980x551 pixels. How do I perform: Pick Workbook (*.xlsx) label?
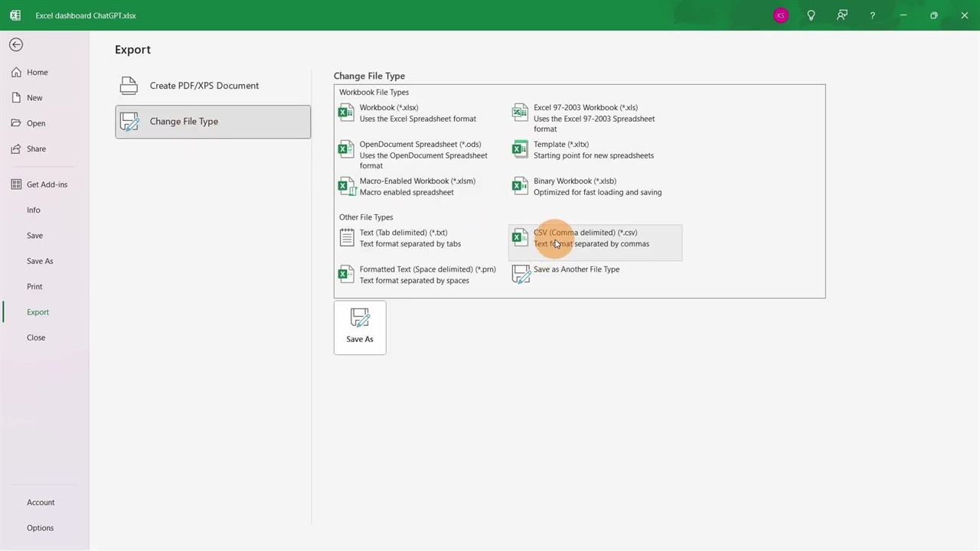coord(389,108)
